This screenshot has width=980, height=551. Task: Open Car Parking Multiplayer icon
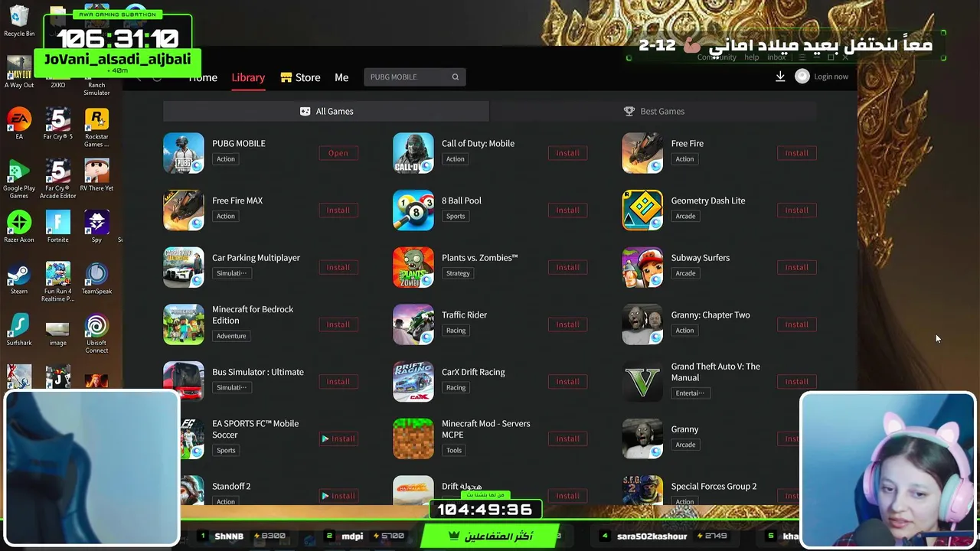coord(184,267)
